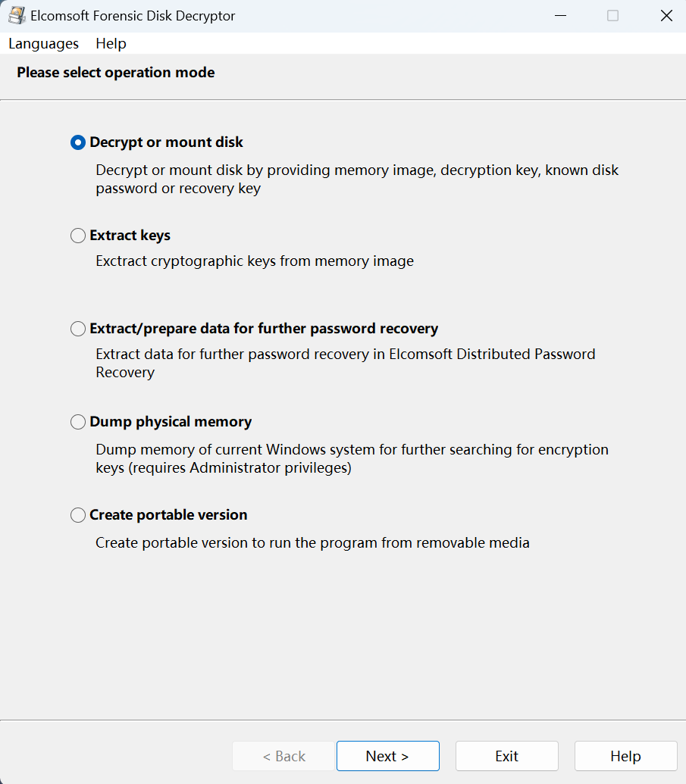686x784 pixels.
Task: Click the 'Please select operation mode' heading
Action: 115,73
